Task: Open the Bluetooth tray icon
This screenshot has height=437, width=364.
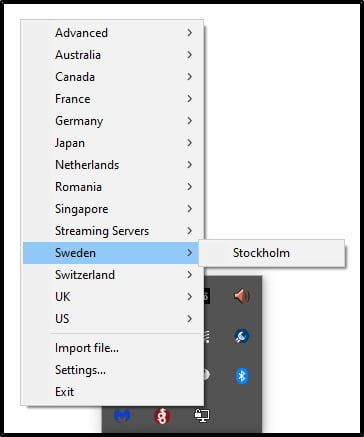Action: click(242, 376)
